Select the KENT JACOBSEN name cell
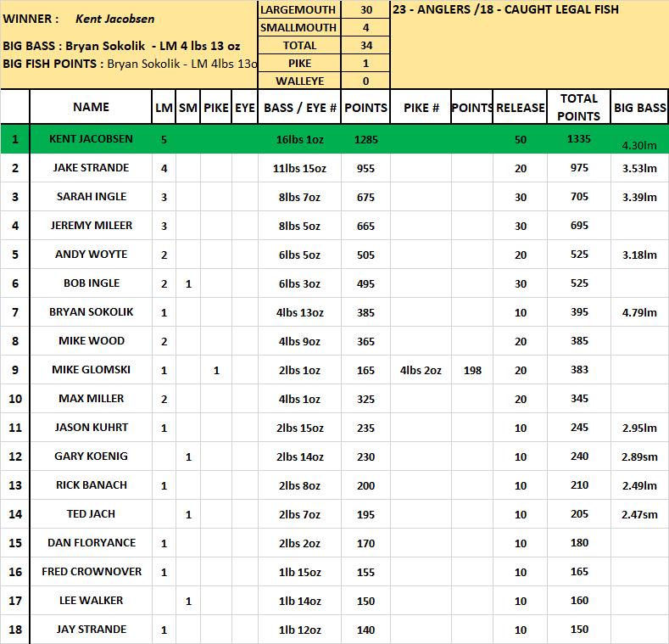This screenshot has width=669, height=644. (x=91, y=139)
